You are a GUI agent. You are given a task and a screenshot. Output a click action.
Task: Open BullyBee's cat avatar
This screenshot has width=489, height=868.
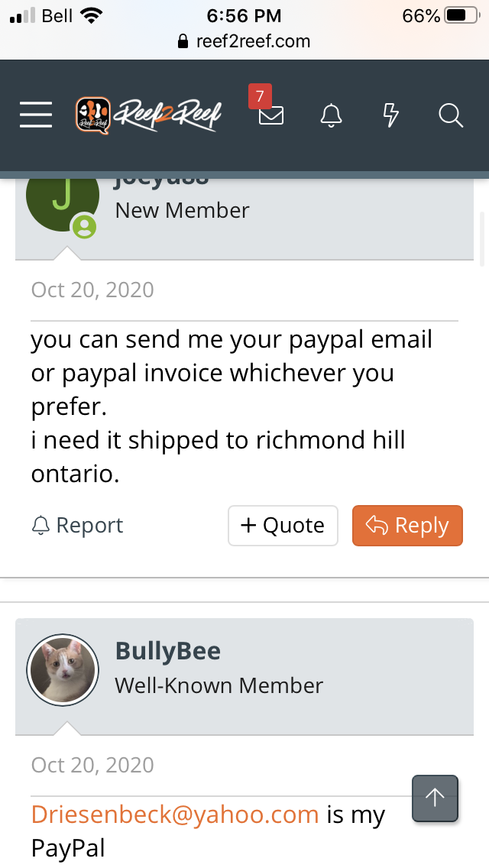63,669
